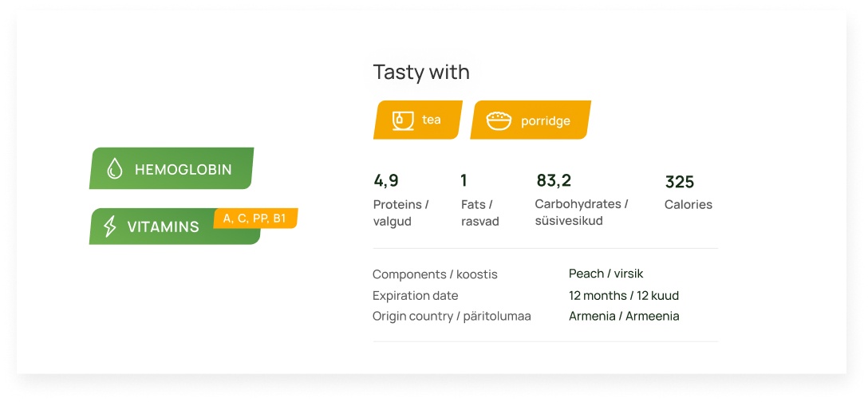Viewport: 868px width, 402px height.
Task: Click the droplet icon beside HEMOGLOBIN
Action: coord(115,169)
